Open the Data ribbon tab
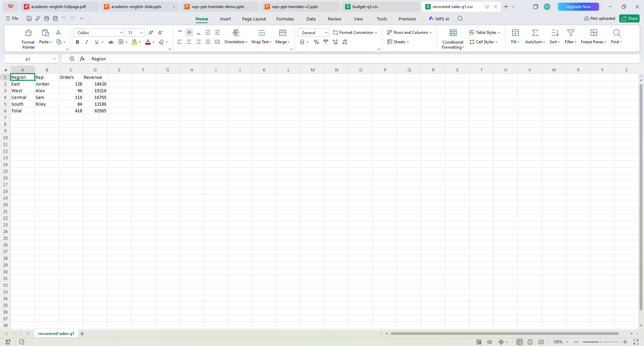 coord(311,19)
